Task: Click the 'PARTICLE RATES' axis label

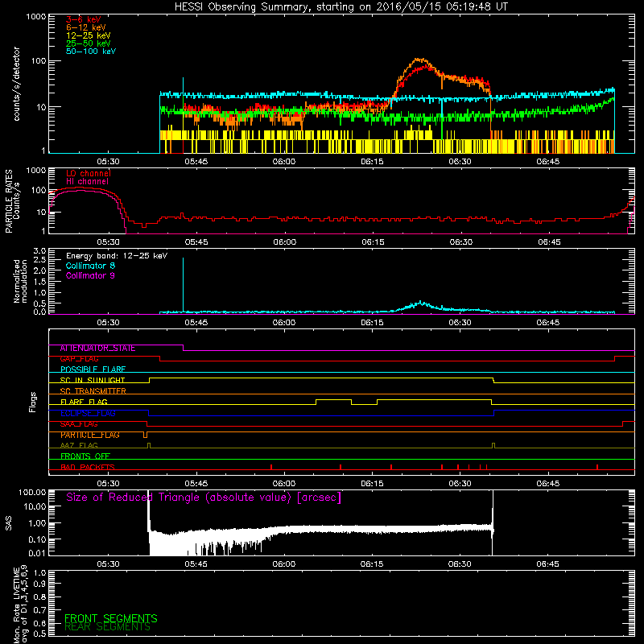Action: [x=9, y=201]
